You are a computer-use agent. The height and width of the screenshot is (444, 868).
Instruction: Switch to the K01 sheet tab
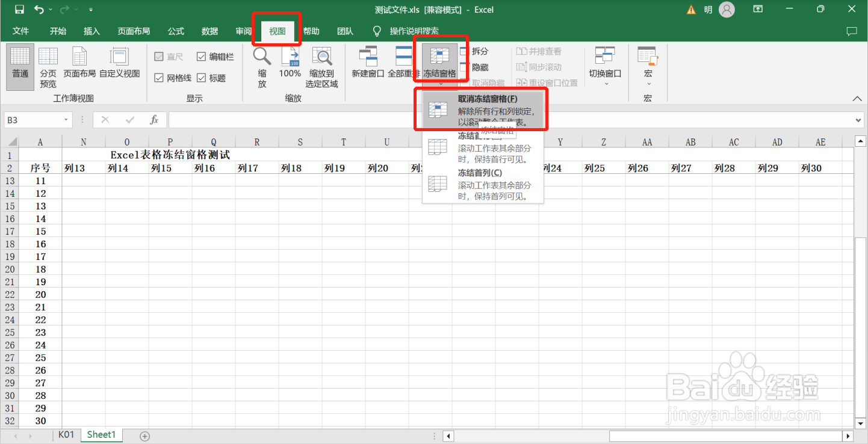point(66,434)
